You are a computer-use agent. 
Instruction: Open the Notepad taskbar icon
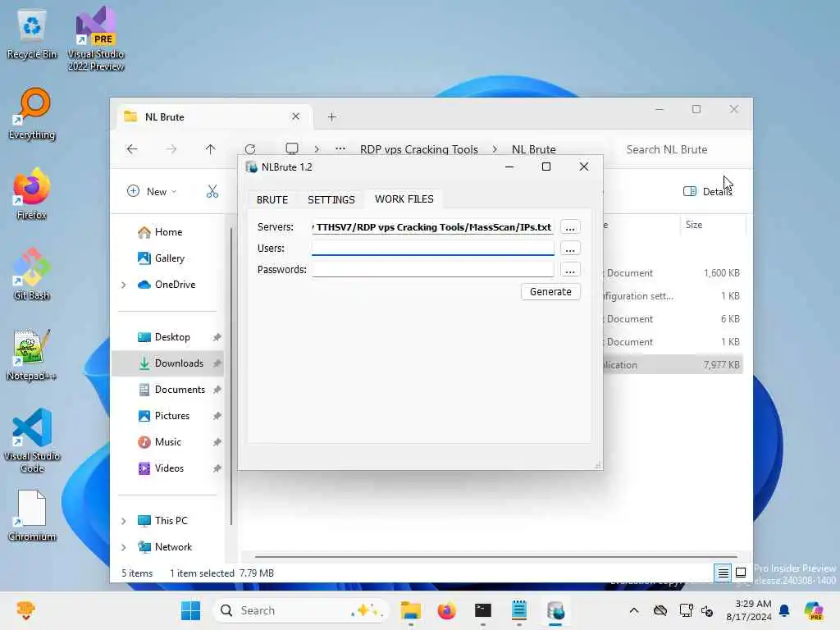(519, 610)
